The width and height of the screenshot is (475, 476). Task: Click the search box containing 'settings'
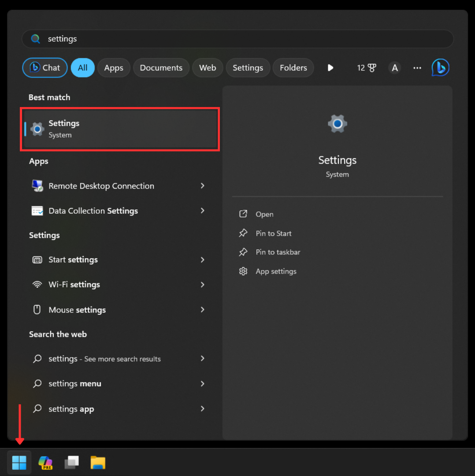238,39
